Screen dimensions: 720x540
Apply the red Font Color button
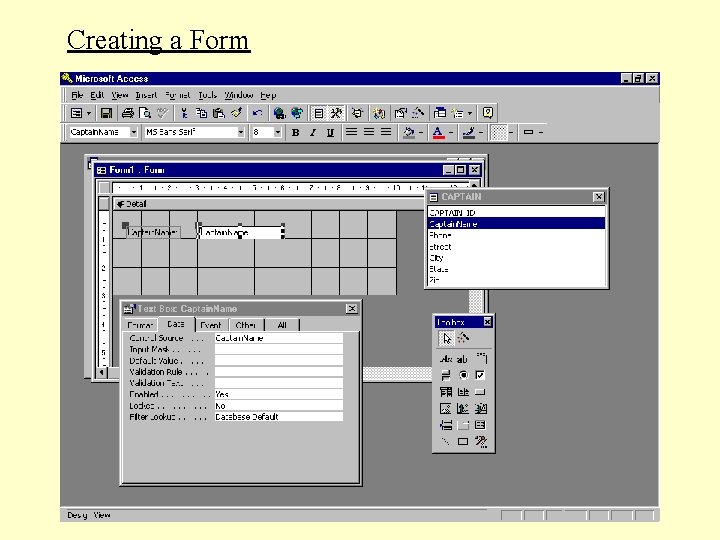coord(439,132)
